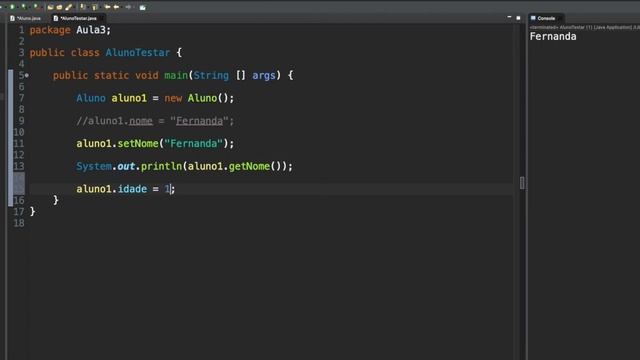Click 'new Aluno()' on line 7
Screen dimensions: 640x360
tap(196, 98)
